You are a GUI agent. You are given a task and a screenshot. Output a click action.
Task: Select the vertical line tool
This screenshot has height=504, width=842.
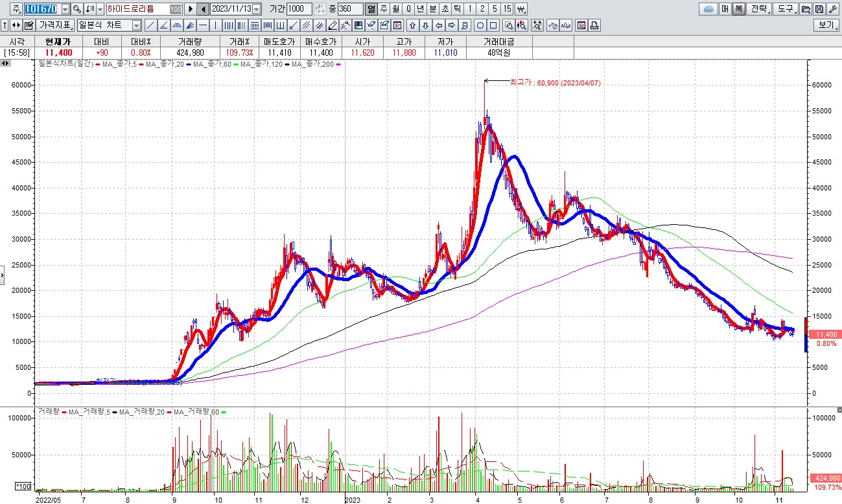tap(215, 25)
